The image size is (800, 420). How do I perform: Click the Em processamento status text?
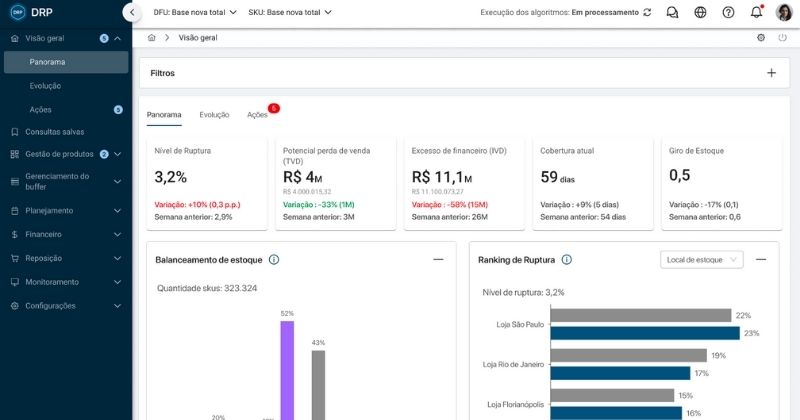[605, 12]
